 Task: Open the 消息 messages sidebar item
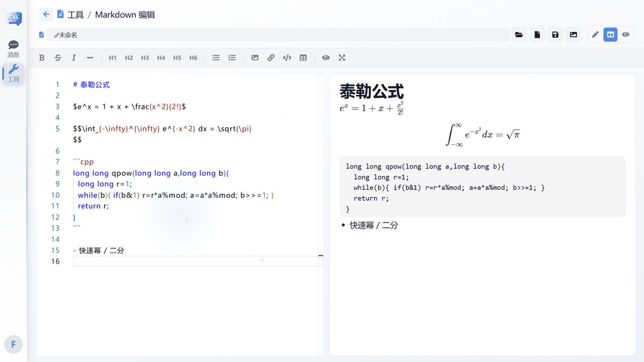point(13,49)
